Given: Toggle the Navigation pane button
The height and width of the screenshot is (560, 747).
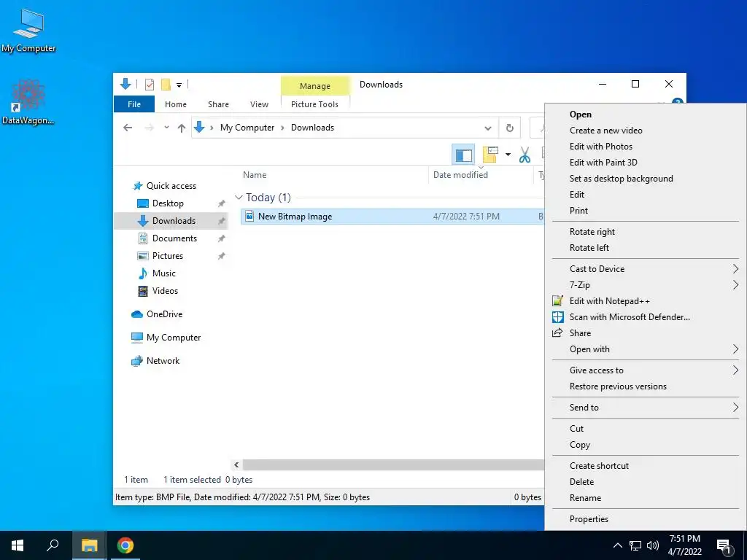Looking at the screenshot, I should [x=463, y=155].
